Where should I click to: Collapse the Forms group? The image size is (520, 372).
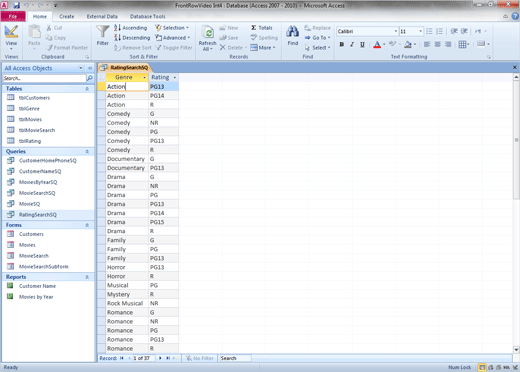coord(87,225)
